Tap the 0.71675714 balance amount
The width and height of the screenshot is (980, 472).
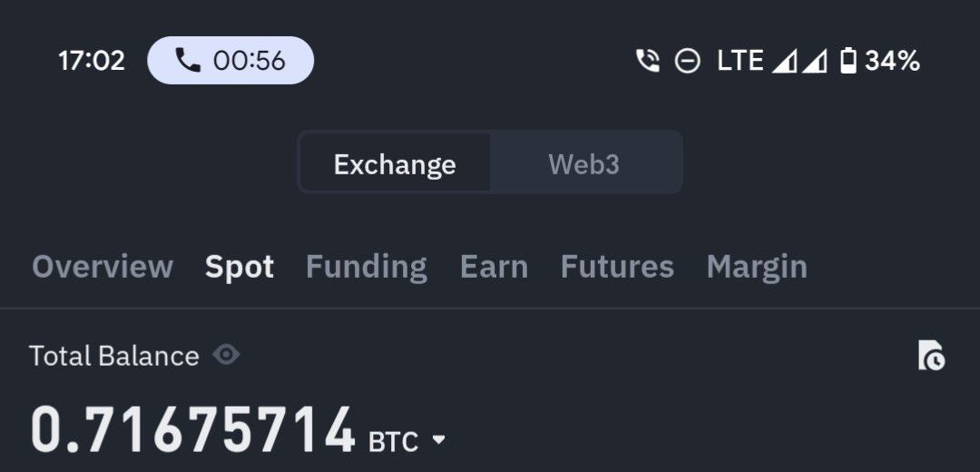click(192, 431)
